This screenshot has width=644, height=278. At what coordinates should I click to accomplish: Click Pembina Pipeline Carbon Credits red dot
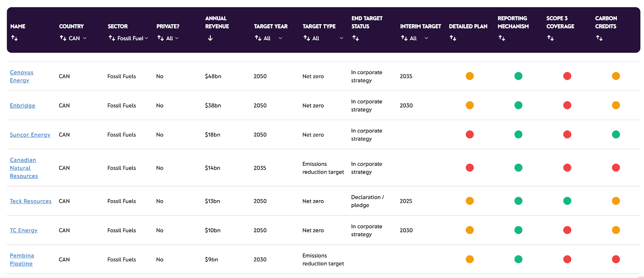[616, 259]
